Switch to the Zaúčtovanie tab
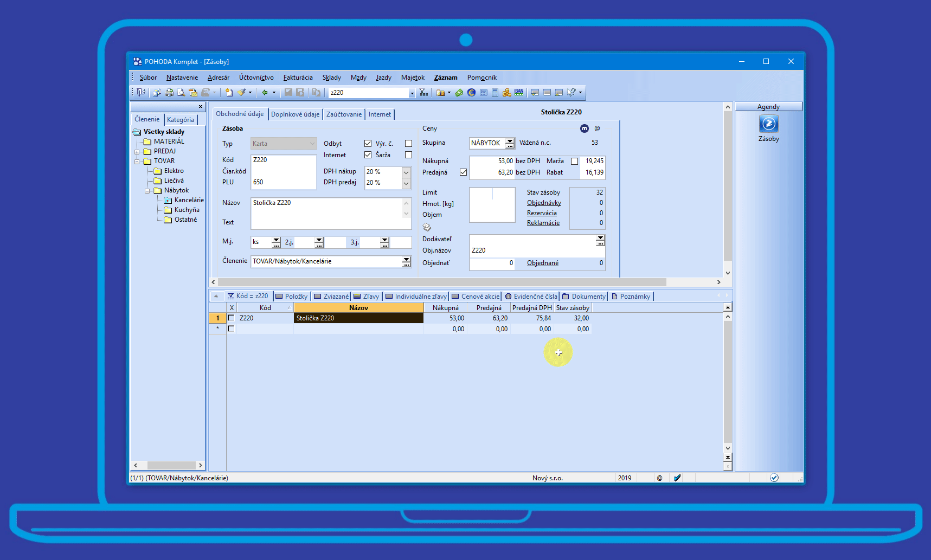931x560 pixels. [344, 114]
